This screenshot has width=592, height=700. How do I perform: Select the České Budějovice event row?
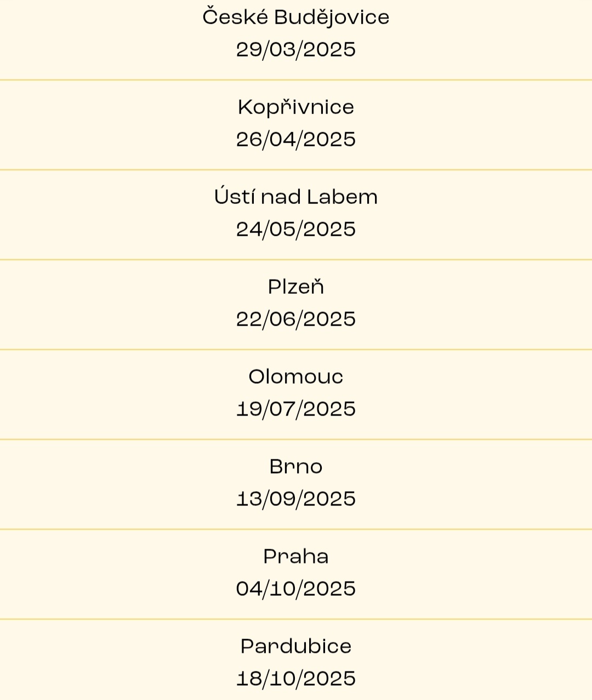pos(296,39)
